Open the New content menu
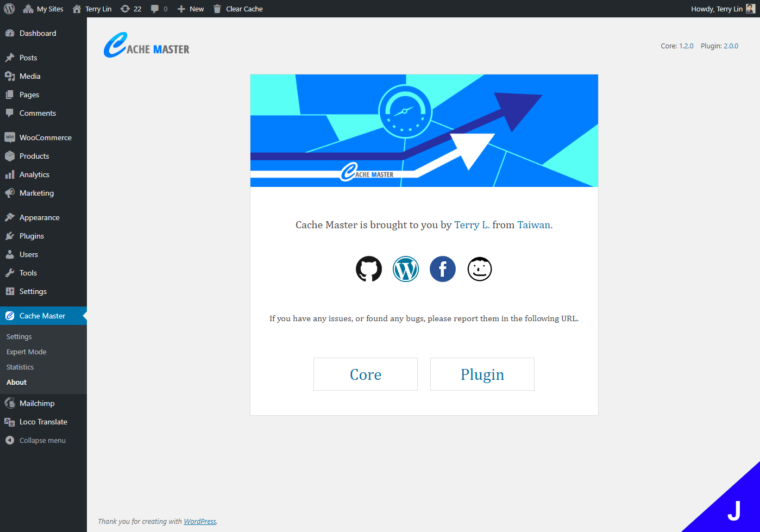This screenshot has width=760, height=532. (x=197, y=9)
